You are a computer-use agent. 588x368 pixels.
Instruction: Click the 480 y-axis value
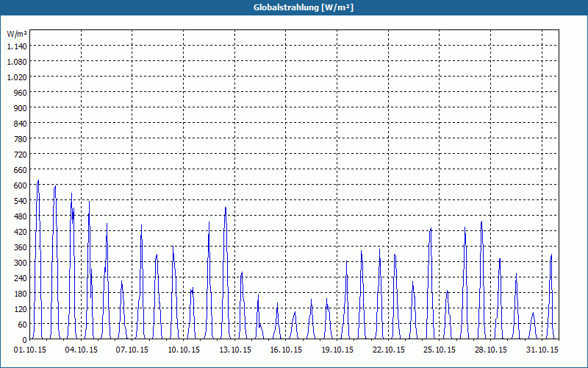tap(21, 216)
